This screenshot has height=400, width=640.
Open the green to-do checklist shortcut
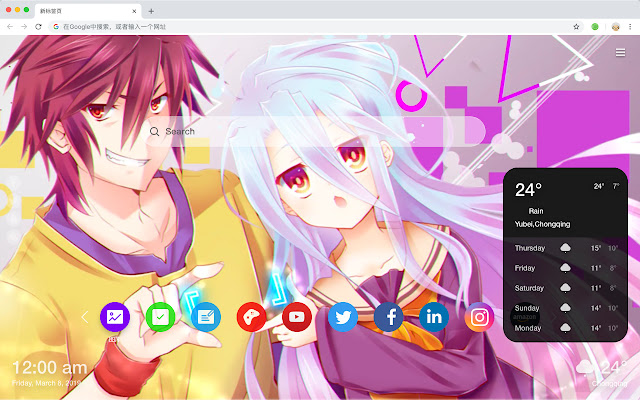pos(160,317)
